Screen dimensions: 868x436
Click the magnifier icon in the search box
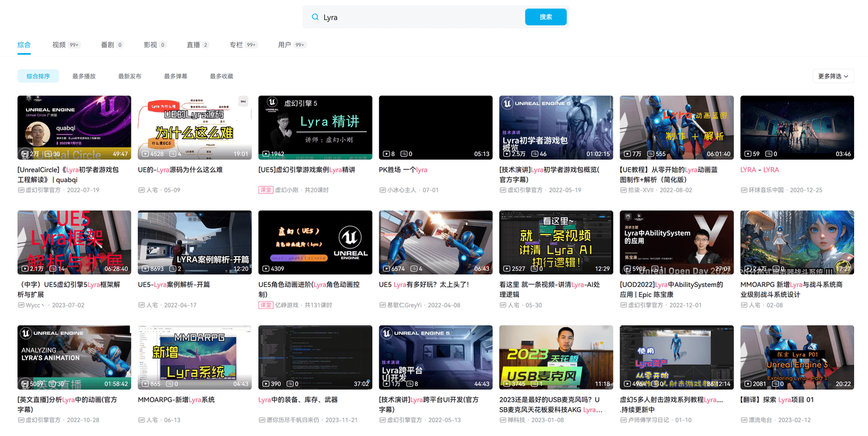click(315, 17)
